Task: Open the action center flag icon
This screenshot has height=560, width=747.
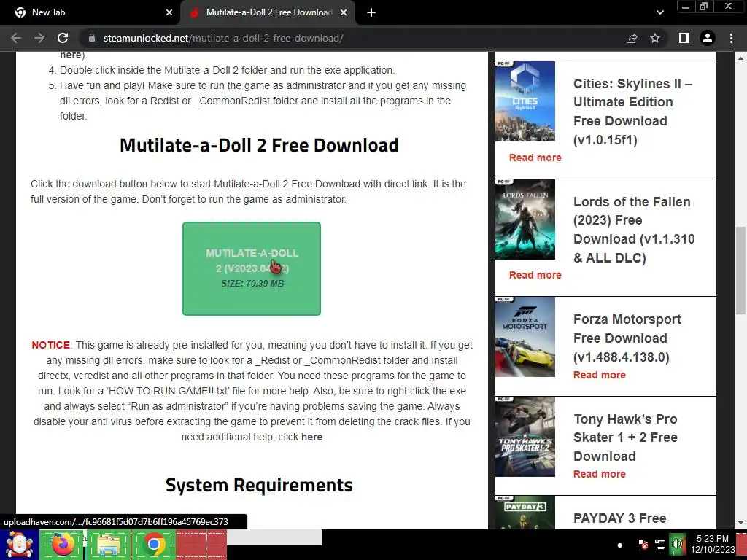Action: 642,544
